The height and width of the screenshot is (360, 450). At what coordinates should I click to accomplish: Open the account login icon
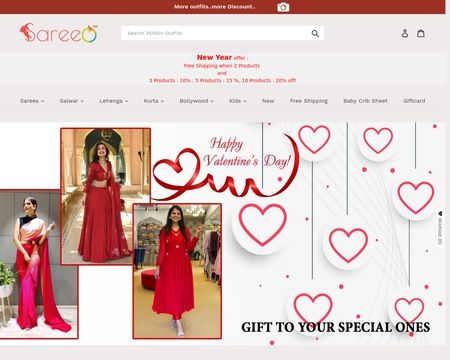pyautogui.click(x=405, y=33)
